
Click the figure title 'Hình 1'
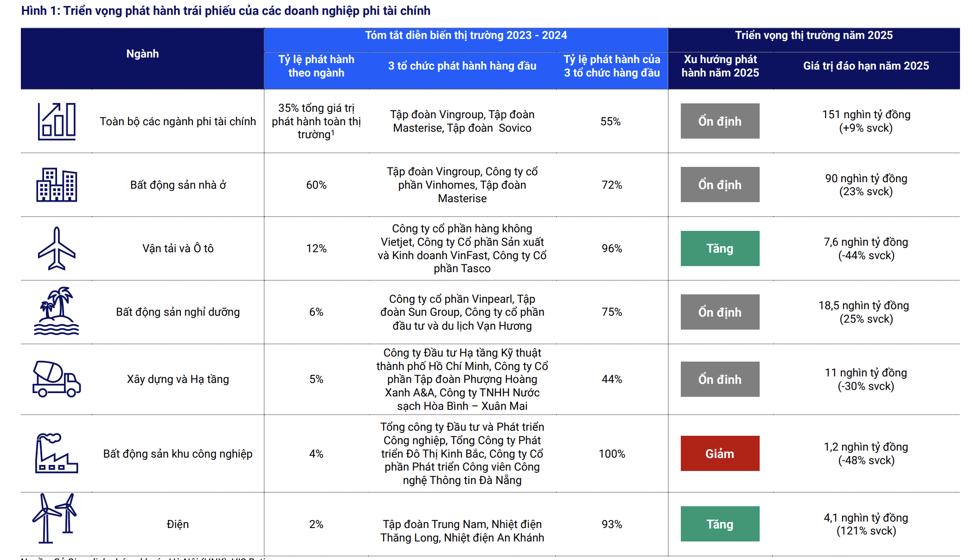pyautogui.click(x=225, y=11)
